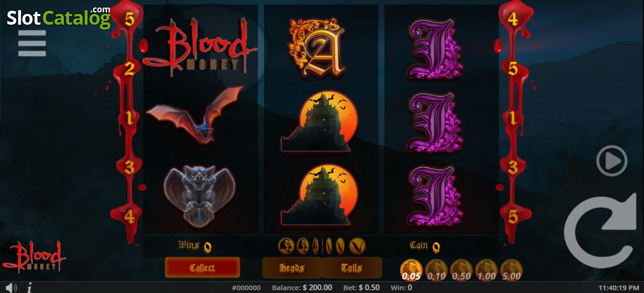Select the 0.05 coin value

tap(412, 270)
